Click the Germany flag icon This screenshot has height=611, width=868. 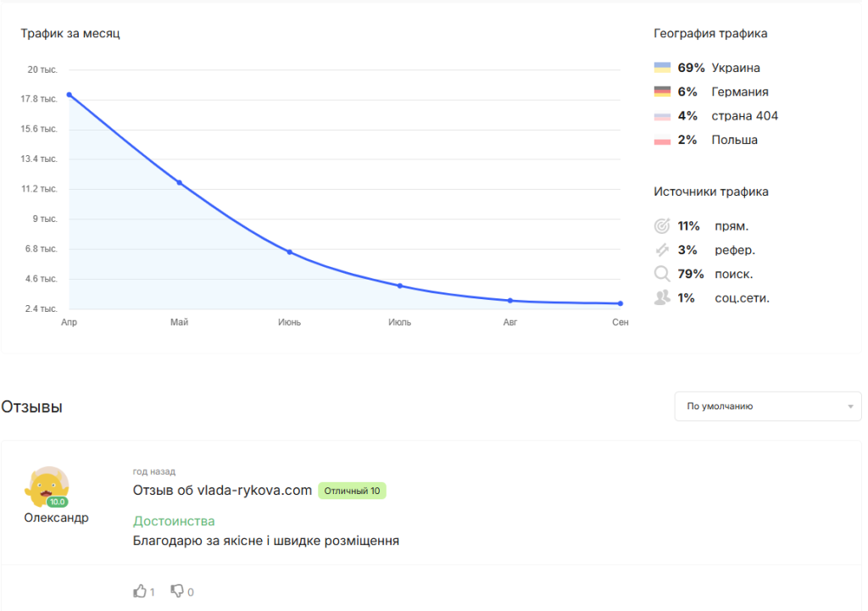(x=663, y=92)
